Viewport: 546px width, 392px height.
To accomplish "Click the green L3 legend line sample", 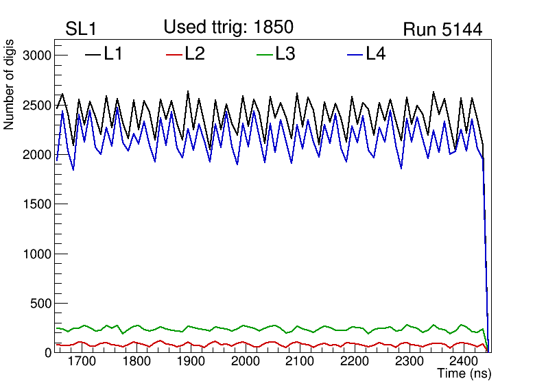I will click(x=265, y=54).
